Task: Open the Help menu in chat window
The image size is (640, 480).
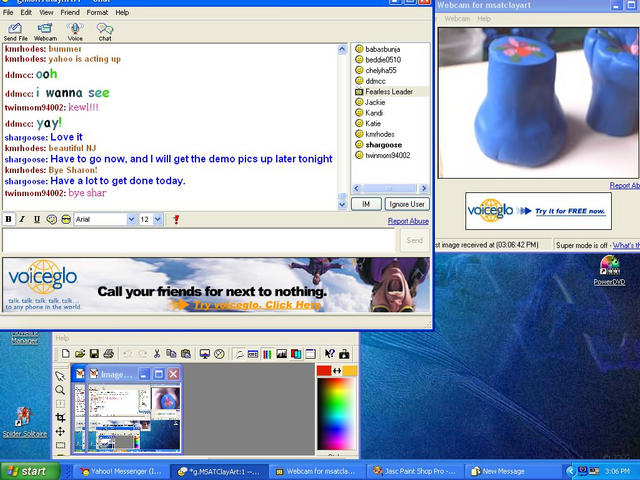Action: 122,12
